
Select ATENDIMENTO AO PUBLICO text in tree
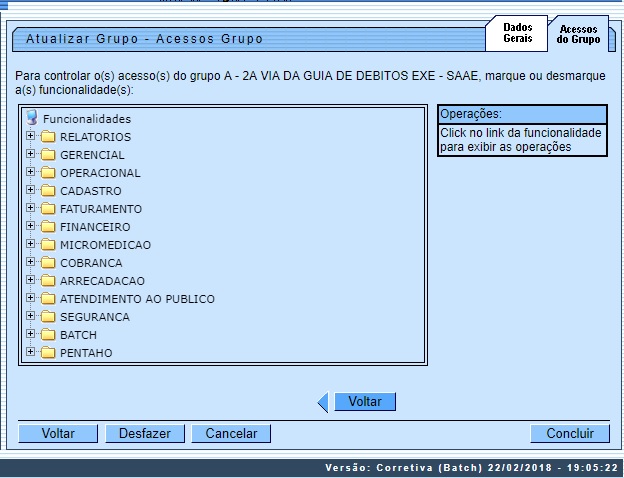[x=137, y=299]
